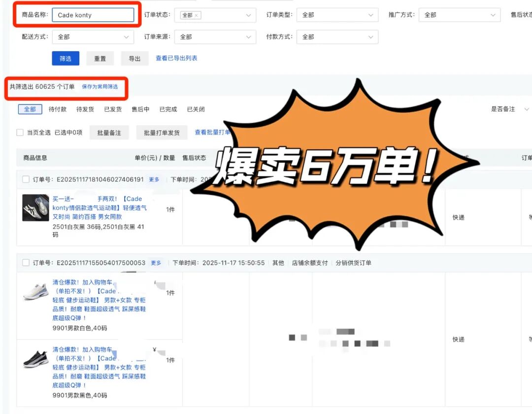Open the 推广方式 dropdown
This screenshot has height=414, width=532.
(460, 15)
